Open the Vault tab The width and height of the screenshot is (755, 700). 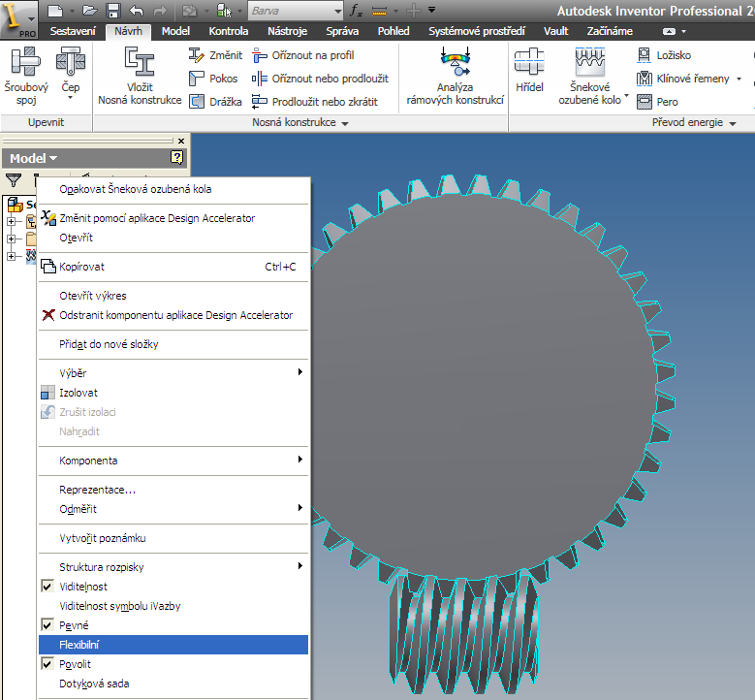coord(555,31)
